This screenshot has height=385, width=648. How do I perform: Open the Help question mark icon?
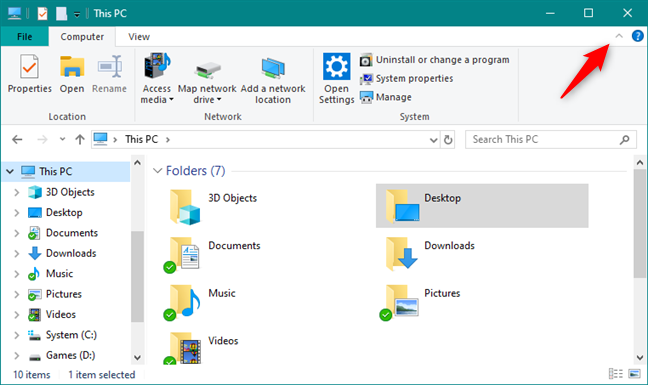coord(638,36)
